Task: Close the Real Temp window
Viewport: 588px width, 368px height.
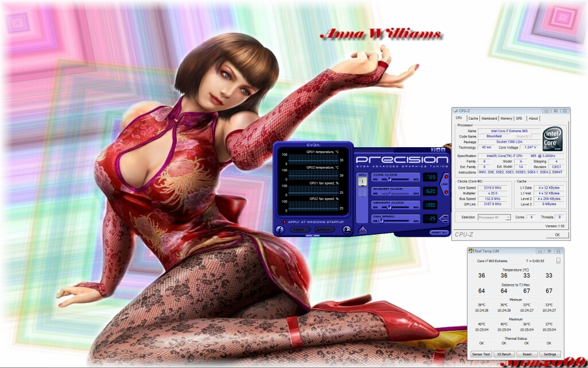Action: pos(558,251)
